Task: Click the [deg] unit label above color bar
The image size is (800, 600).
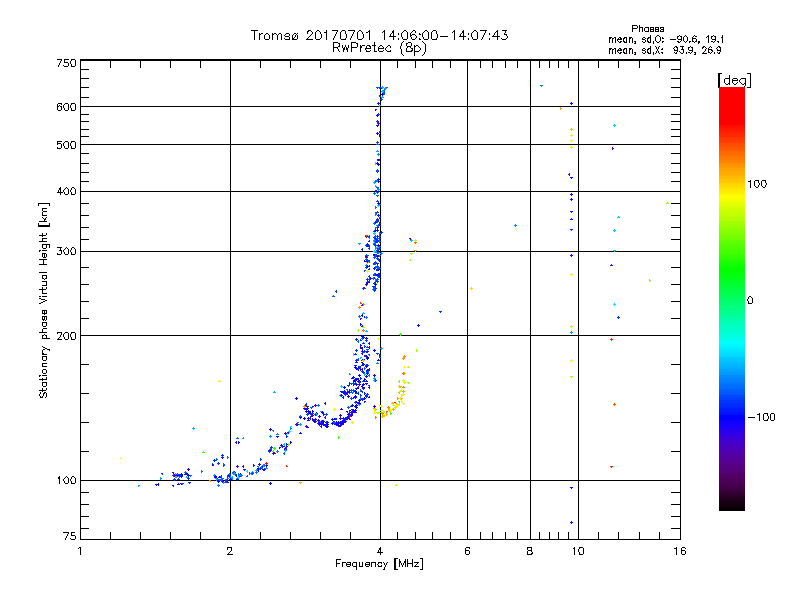Action: 734,80
